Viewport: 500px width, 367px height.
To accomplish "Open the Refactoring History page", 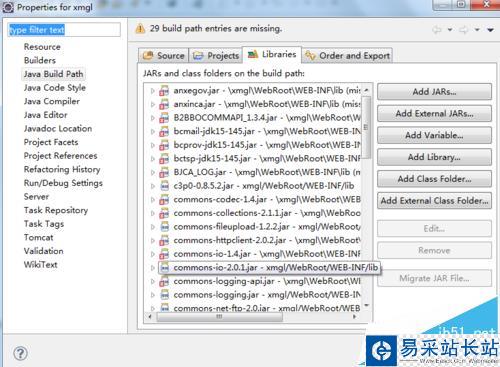I will tap(62, 169).
